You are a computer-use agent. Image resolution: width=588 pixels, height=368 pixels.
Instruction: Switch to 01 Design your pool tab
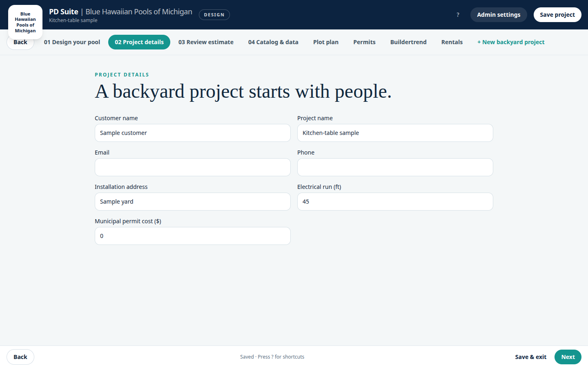[x=72, y=42]
